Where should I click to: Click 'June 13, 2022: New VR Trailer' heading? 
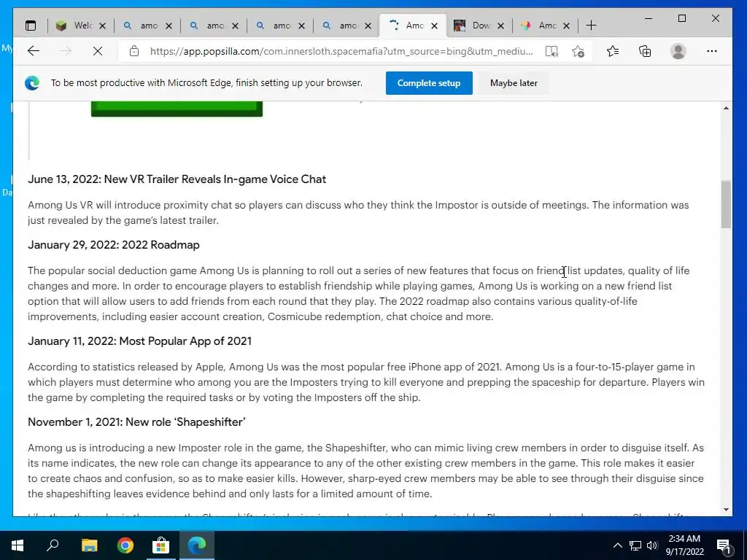[177, 179]
